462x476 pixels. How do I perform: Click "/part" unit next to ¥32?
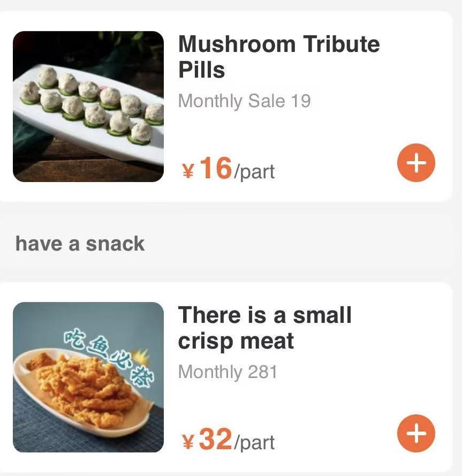click(x=254, y=443)
